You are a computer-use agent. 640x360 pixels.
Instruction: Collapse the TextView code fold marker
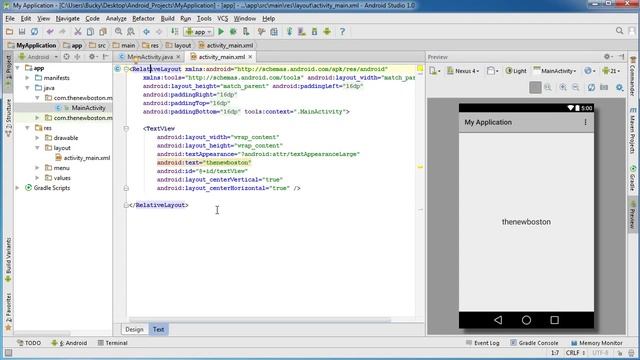click(x=126, y=129)
